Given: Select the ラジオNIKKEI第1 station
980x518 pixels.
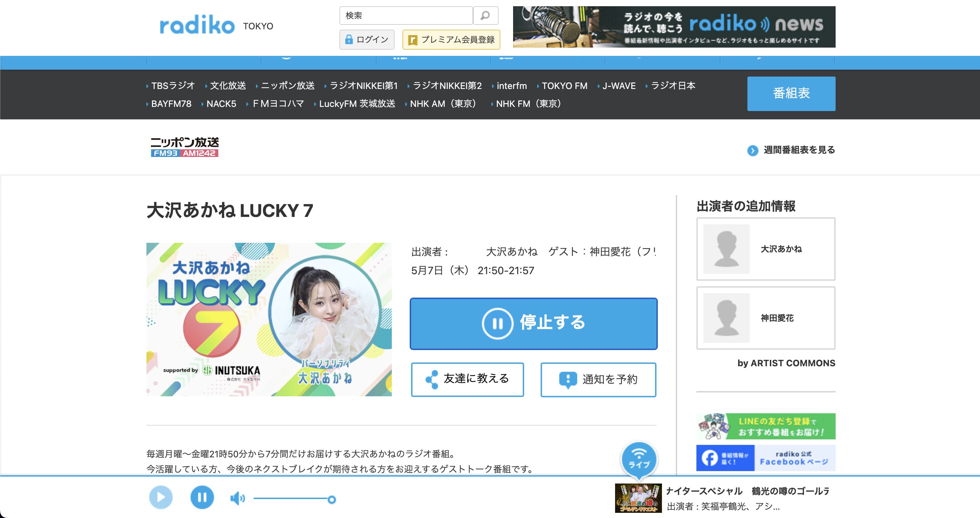Looking at the screenshot, I should [x=363, y=86].
